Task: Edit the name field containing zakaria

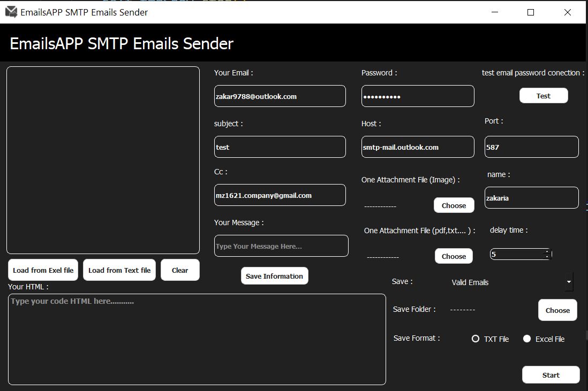Action: [x=531, y=198]
